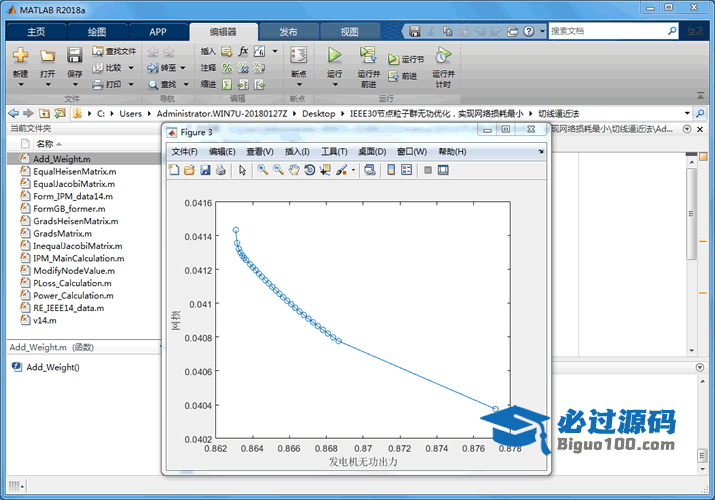This screenshot has width=715, height=500.
Task: Click Run and Time (运行并计时)
Action: tap(443, 67)
